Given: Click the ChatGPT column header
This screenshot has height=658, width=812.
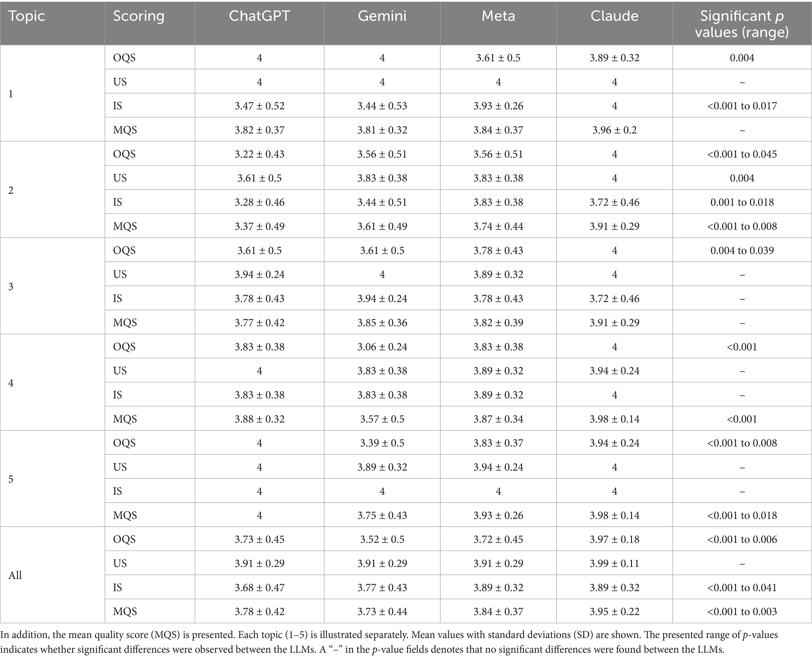Looking at the screenshot, I should coord(259,16).
